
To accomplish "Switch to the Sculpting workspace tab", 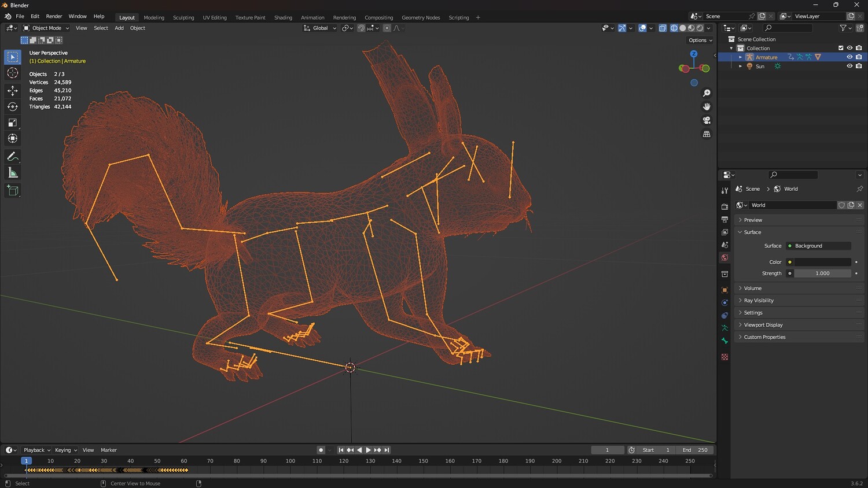I will click(x=183, y=17).
